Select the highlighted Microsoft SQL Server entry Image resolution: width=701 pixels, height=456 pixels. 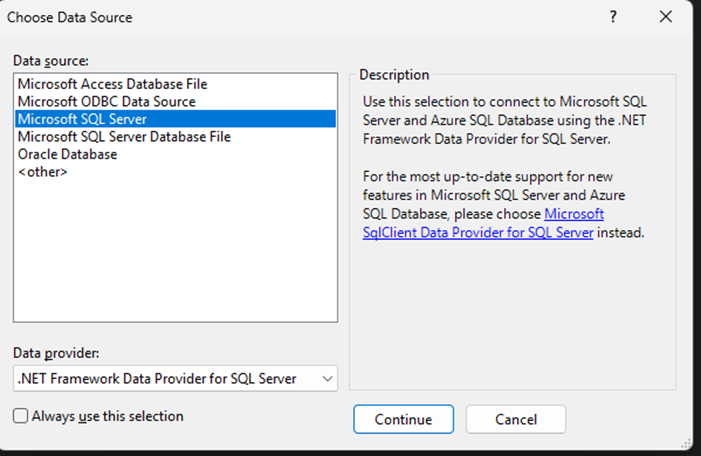click(x=82, y=119)
